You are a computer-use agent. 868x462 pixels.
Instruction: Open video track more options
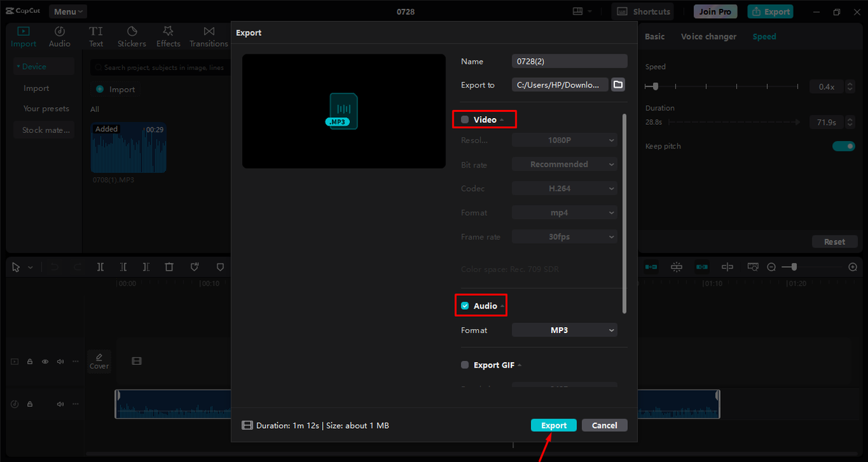coord(76,362)
